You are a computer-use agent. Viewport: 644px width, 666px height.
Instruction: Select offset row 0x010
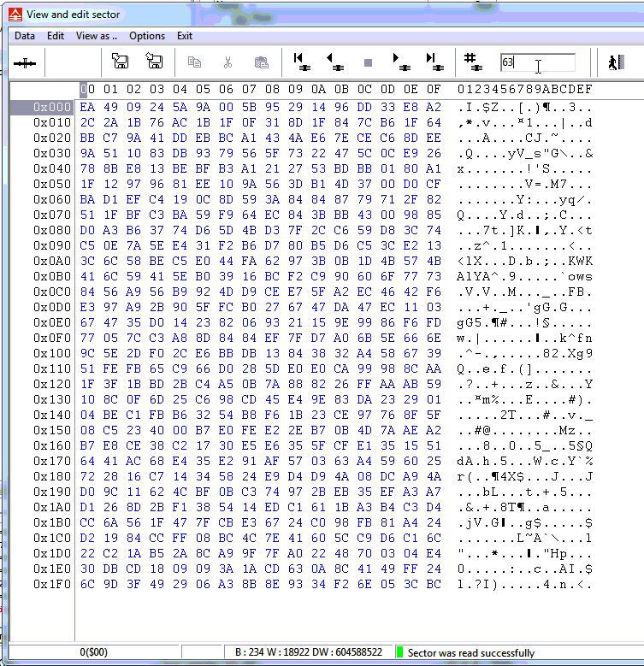tap(52, 122)
